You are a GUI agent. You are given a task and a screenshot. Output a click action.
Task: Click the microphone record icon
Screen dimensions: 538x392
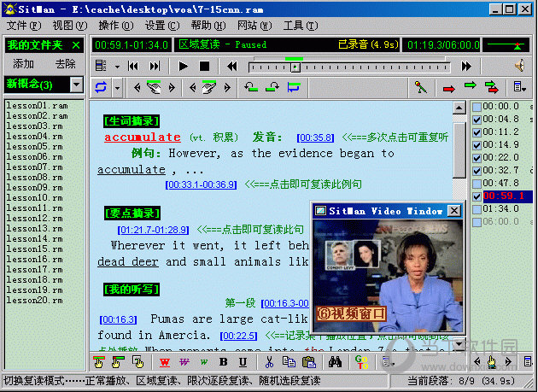421,87
